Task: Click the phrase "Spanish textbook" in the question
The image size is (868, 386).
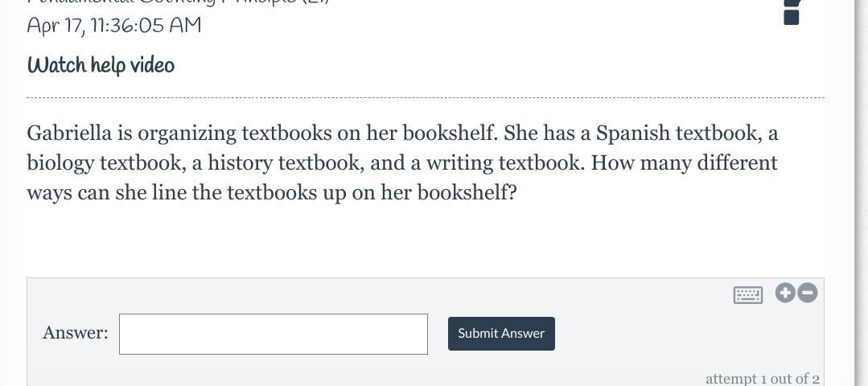Action: (678, 133)
